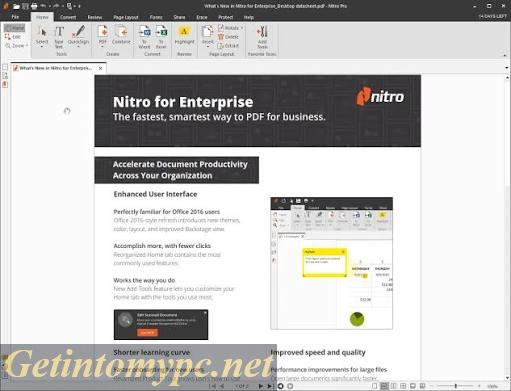Click orange button in Edit Scanned Document banner

tap(147, 332)
